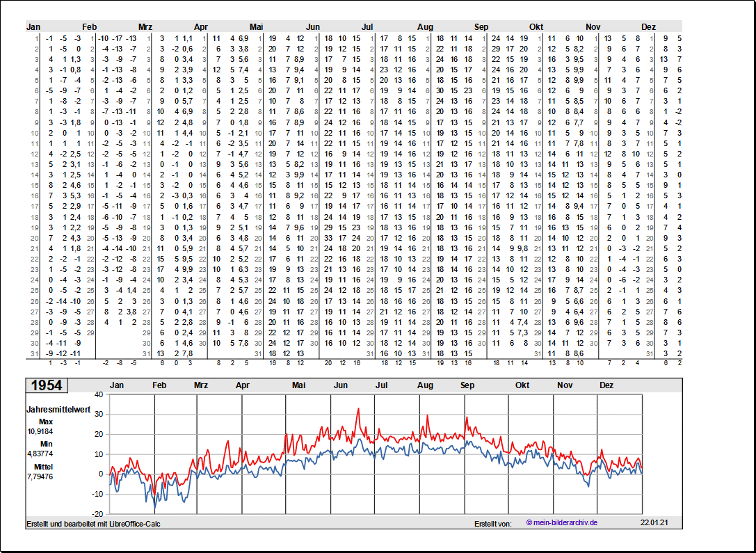The width and height of the screenshot is (756, 553).
Task: Click the 40 label on the chart axis
Action: 98,394
